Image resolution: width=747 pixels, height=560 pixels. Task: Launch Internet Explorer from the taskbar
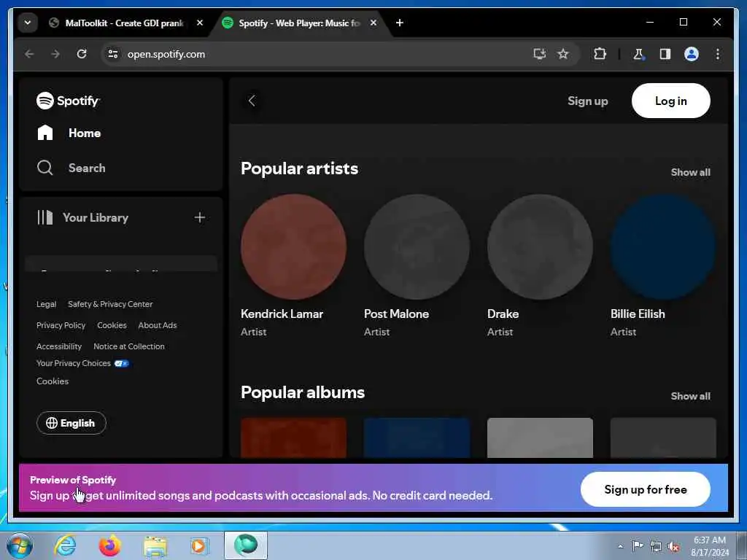[65, 545]
